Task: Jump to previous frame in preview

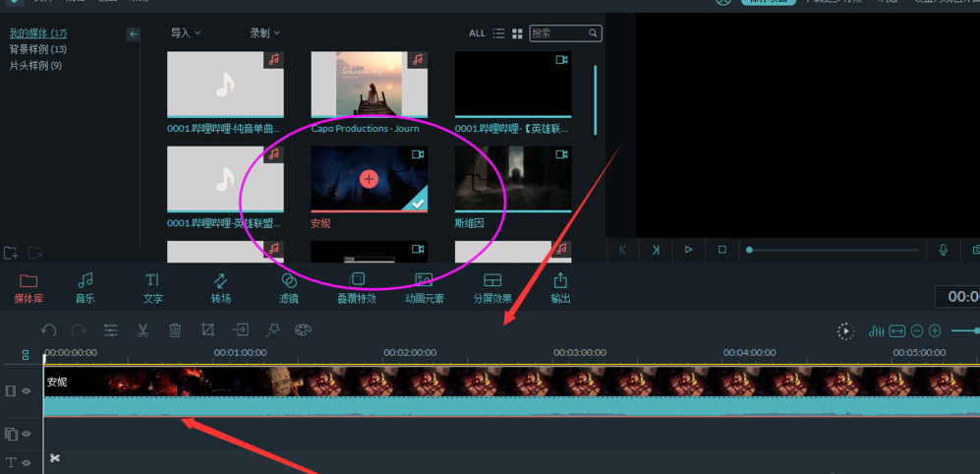Action: tap(622, 250)
